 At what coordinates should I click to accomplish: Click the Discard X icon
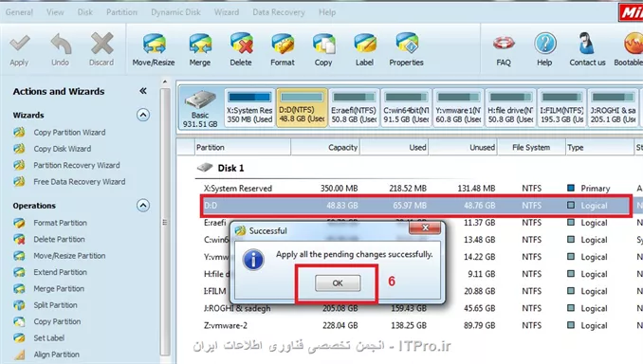101,44
